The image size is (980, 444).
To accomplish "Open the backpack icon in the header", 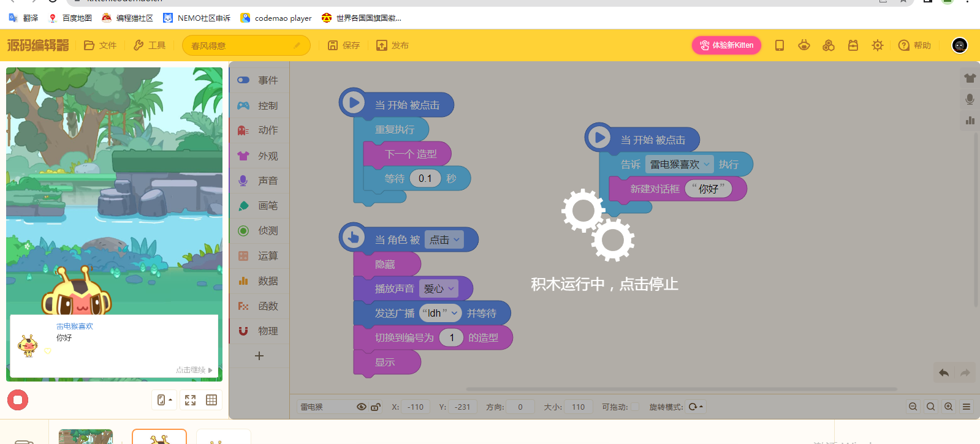I will [853, 45].
